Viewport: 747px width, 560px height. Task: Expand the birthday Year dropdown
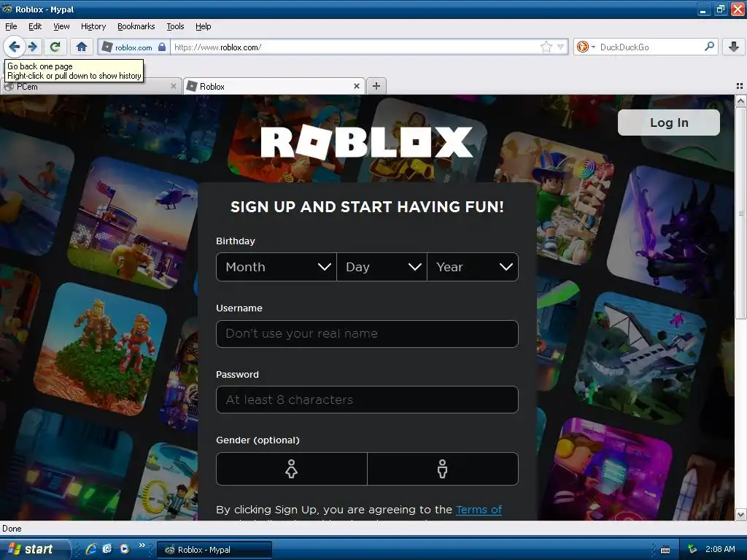pos(473,267)
